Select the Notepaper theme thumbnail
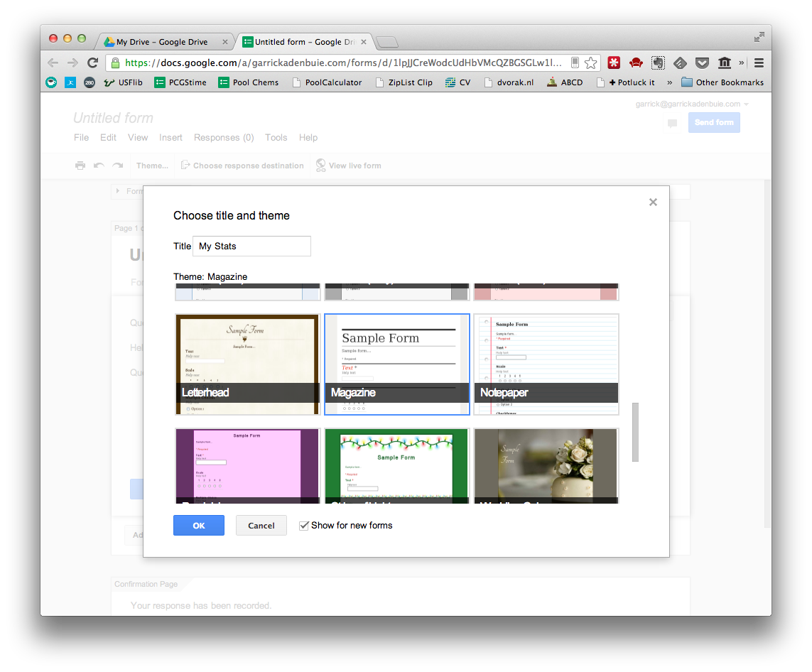 click(x=546, y=364)
